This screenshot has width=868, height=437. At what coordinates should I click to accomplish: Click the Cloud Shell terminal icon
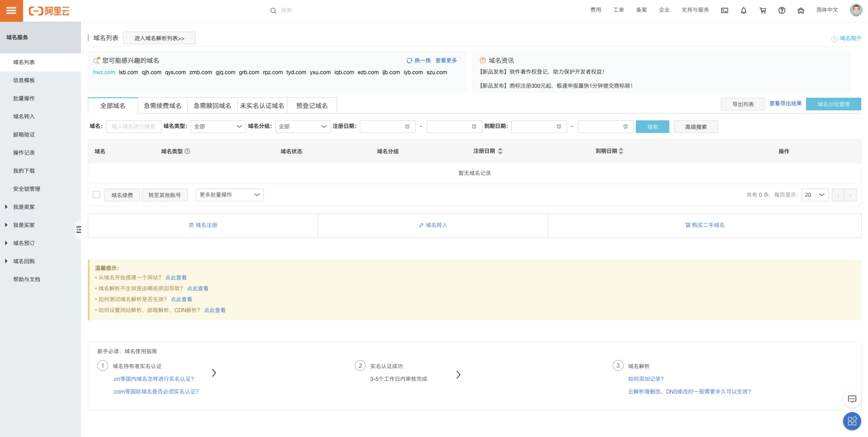click(724, 10)
